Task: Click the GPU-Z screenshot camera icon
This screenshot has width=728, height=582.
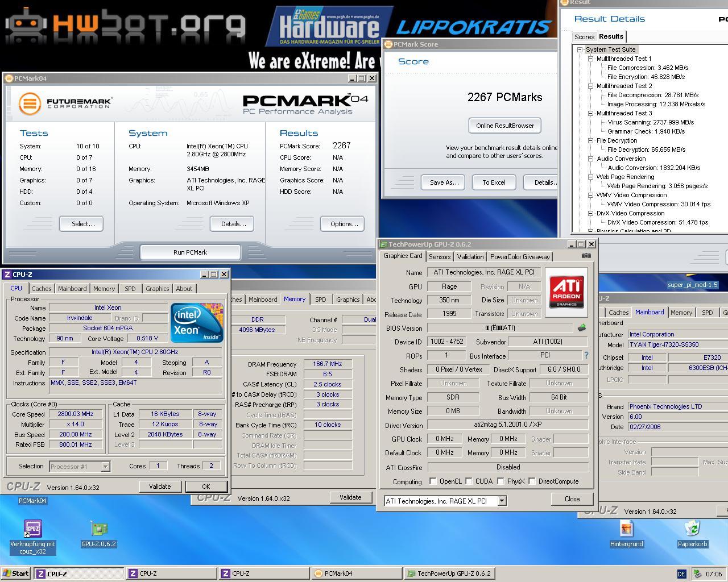Action: coord(586,256)
